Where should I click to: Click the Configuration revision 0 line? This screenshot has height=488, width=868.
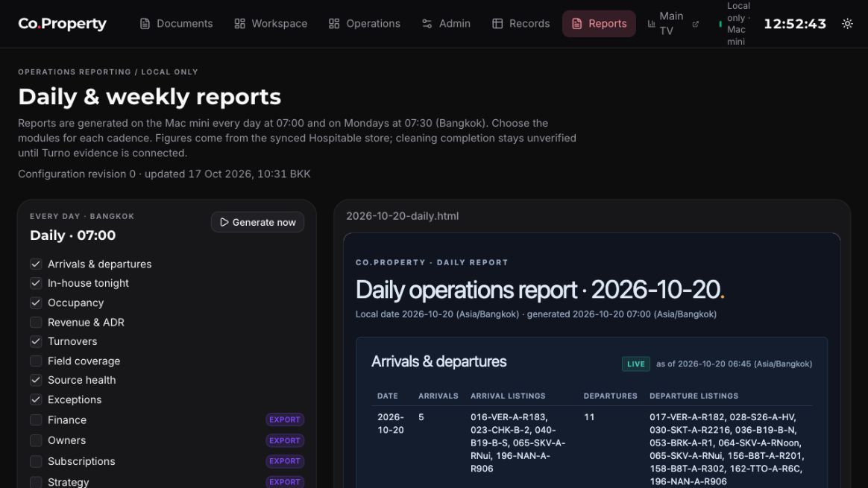click(164, 174)
